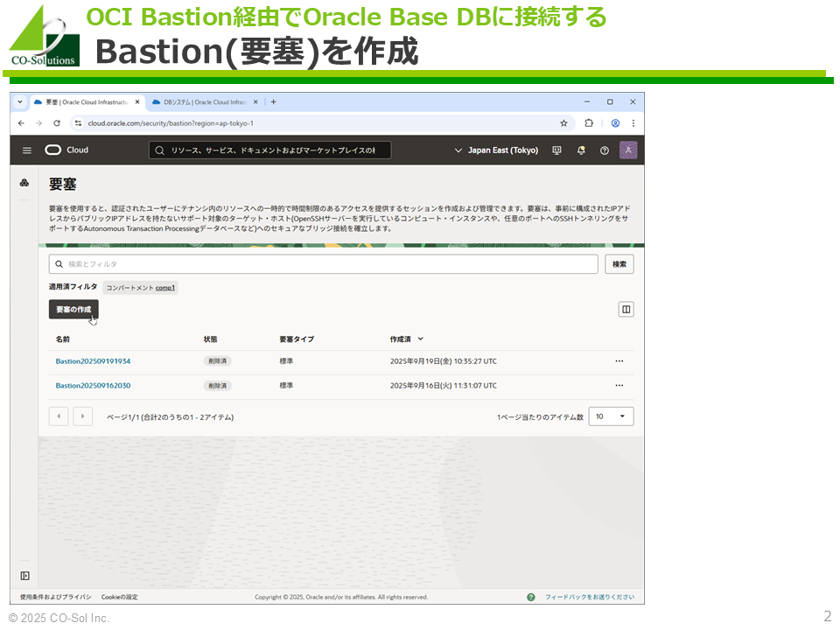
Task: Open Bastion202509191934 link
Action: pos(94,361)
